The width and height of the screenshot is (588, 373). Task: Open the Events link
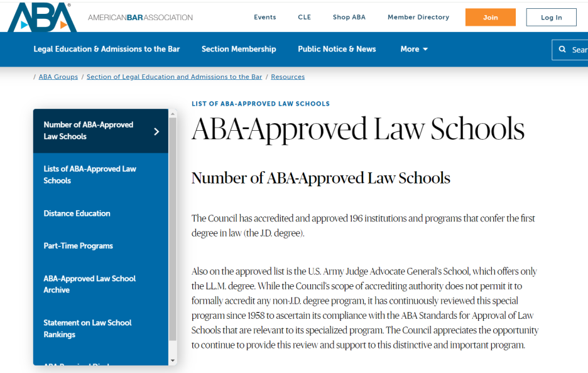tap(264, 17)
